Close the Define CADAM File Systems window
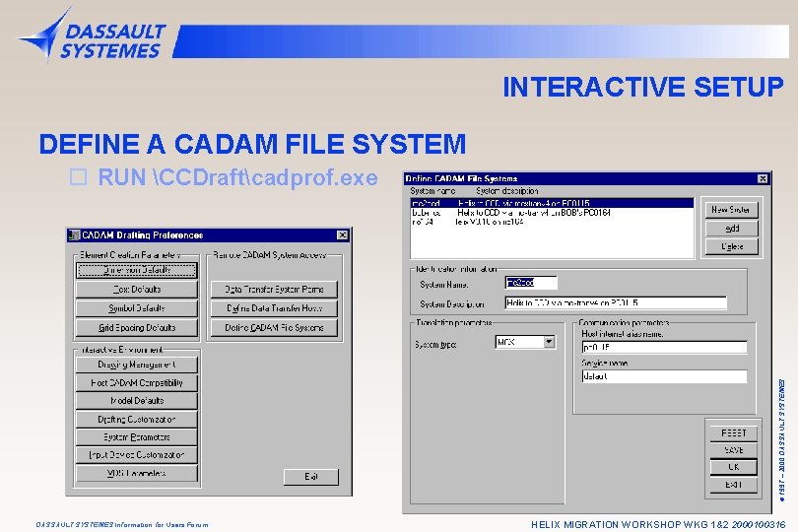798x532 pixels. (x=763, y=178)
